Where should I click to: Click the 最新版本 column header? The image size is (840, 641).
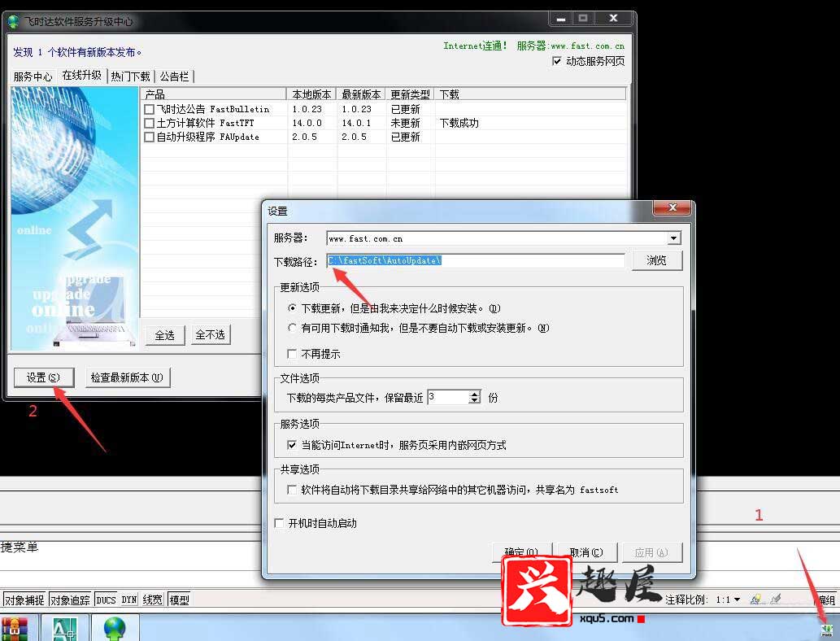[x=361, y=94]
